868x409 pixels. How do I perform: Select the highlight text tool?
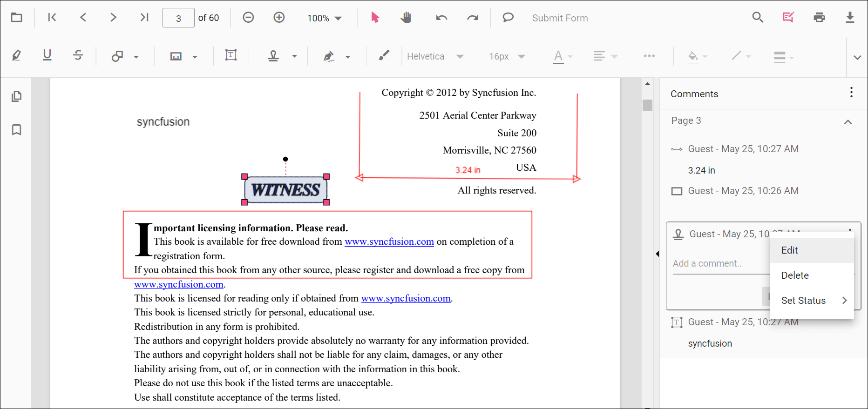click(16, 56)
